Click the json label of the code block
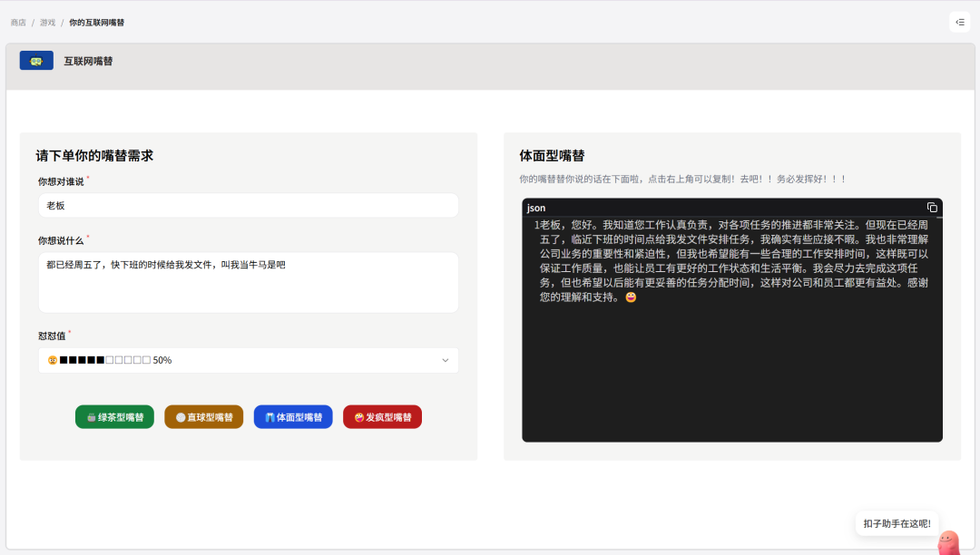This screenshot has width=980, height=555. tap(536, 208)
